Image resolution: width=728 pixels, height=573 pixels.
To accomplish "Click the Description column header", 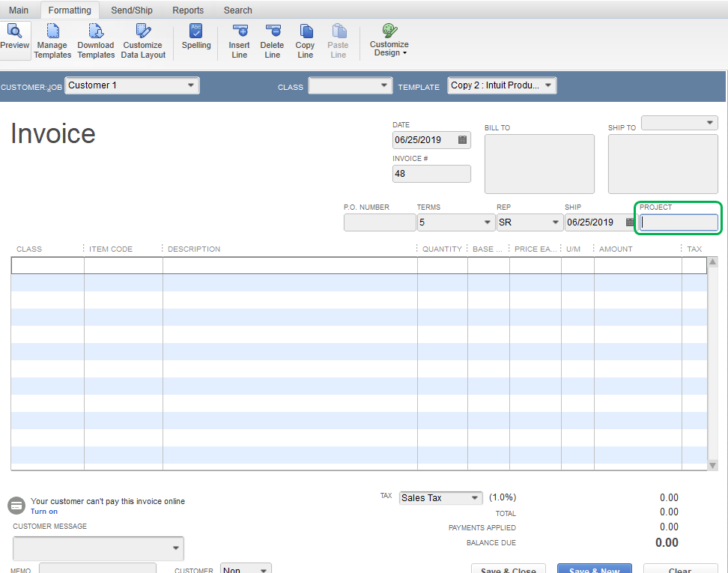I will 194,249.
